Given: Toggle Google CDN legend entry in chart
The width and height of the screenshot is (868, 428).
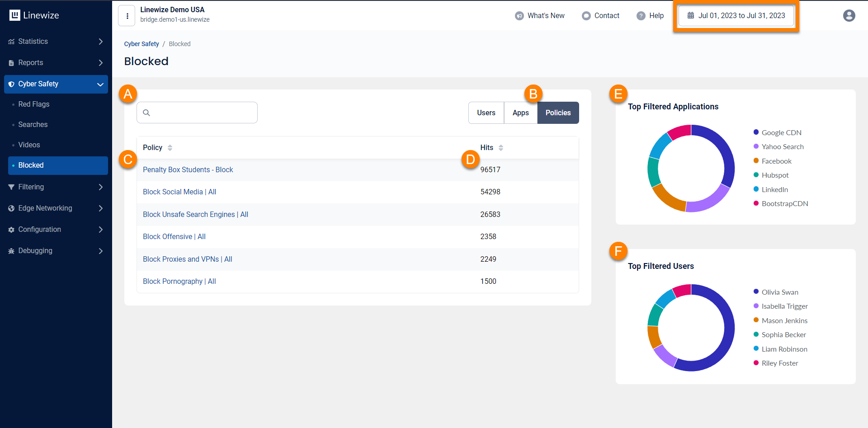Looking at the screenshot, I should point(781,132).
